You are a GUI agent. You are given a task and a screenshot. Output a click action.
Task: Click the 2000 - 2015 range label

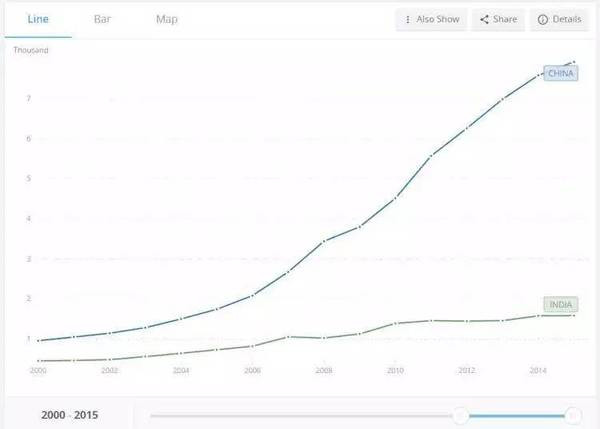point(70,415)
